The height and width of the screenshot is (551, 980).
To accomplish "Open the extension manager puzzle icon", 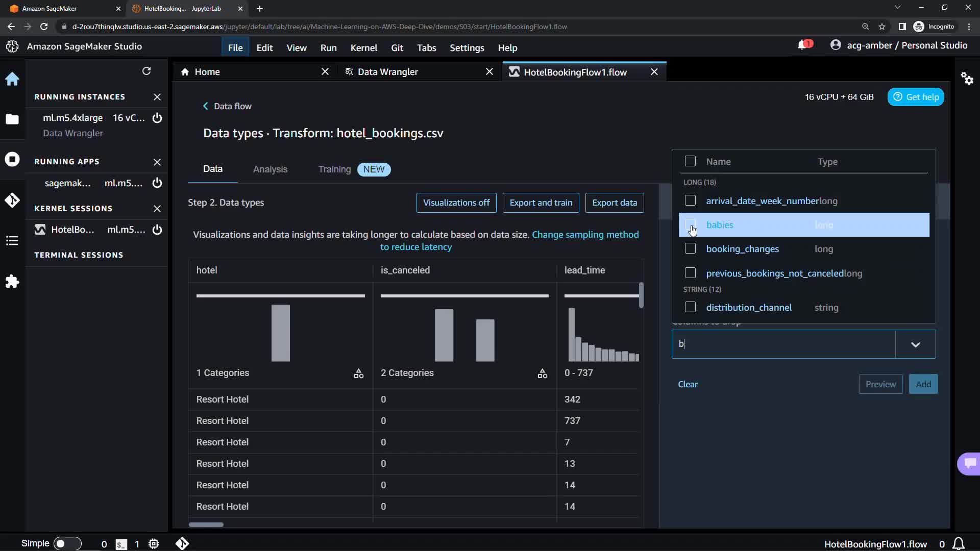I will click(x=12, y=282).
